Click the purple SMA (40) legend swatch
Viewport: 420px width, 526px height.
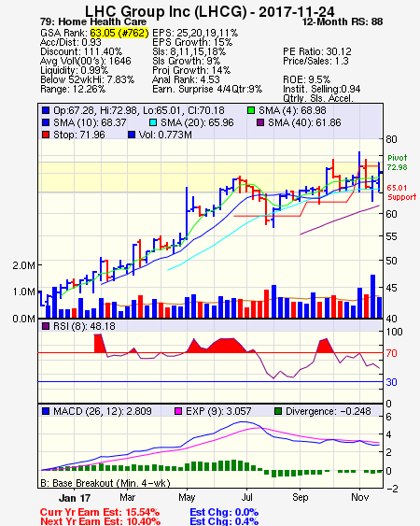tap(260, 122)
